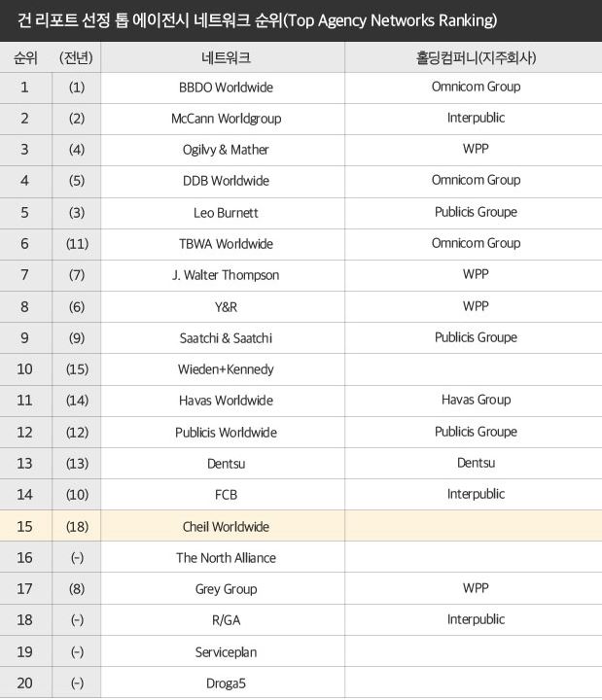Viewport: 602px width, 700px height.
Task: Click the highlighted Cheil Worldwide row
Action: click(x=226, y=526)
